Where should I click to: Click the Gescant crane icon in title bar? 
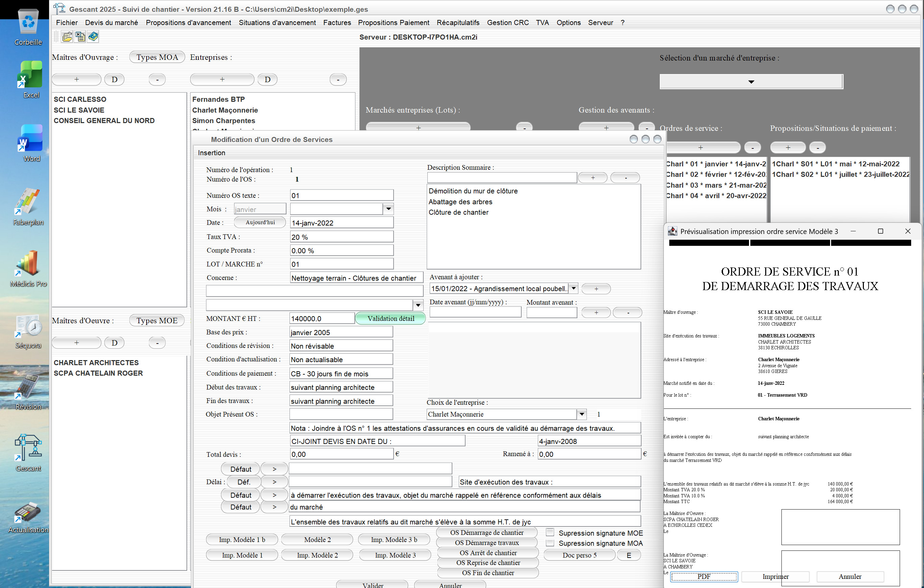tap(59, 9)
